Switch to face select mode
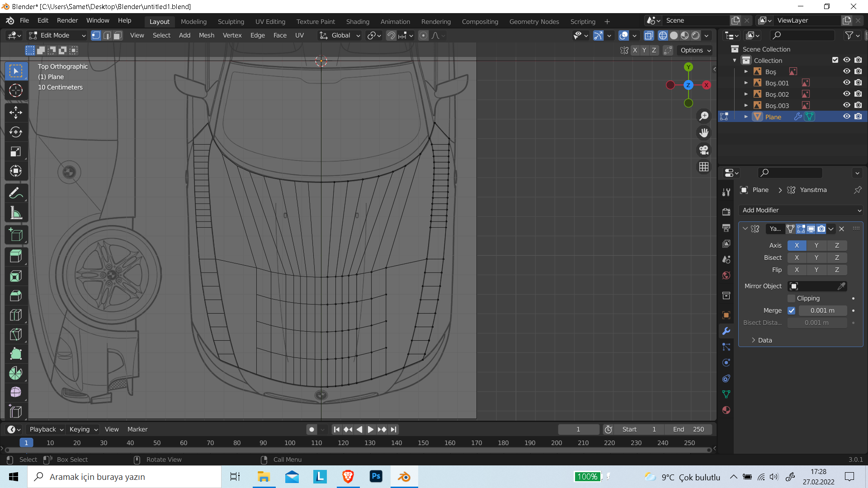868x488 pixels. pyautogui.click(x=118, y=35)
